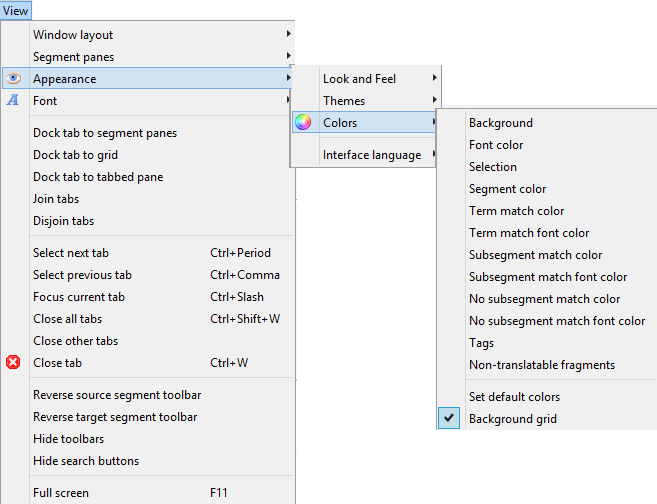Viewport: 657px width, 504px height.
Task: Choose Full screen option
Action: point(60,493)
